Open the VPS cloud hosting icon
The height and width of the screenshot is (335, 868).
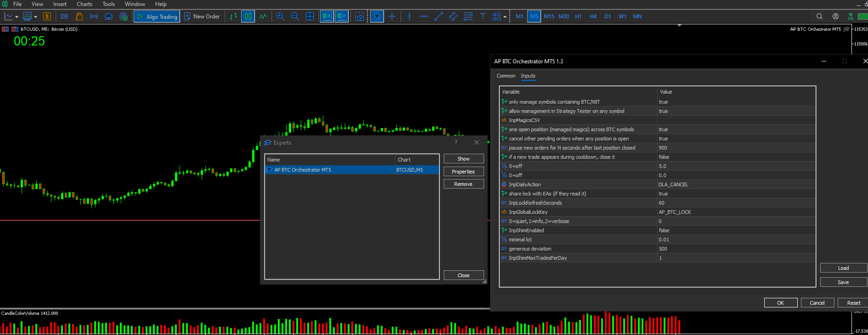pos(108,17)
